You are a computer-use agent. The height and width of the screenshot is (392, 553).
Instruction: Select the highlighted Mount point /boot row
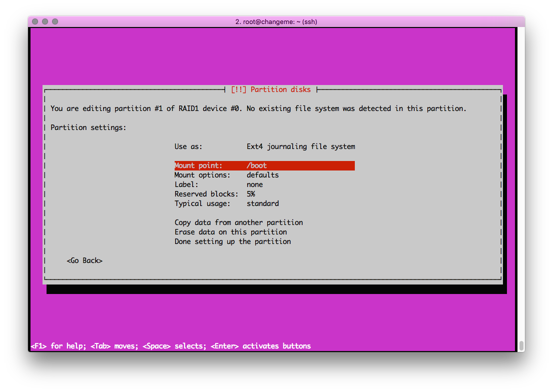point(264,165)
